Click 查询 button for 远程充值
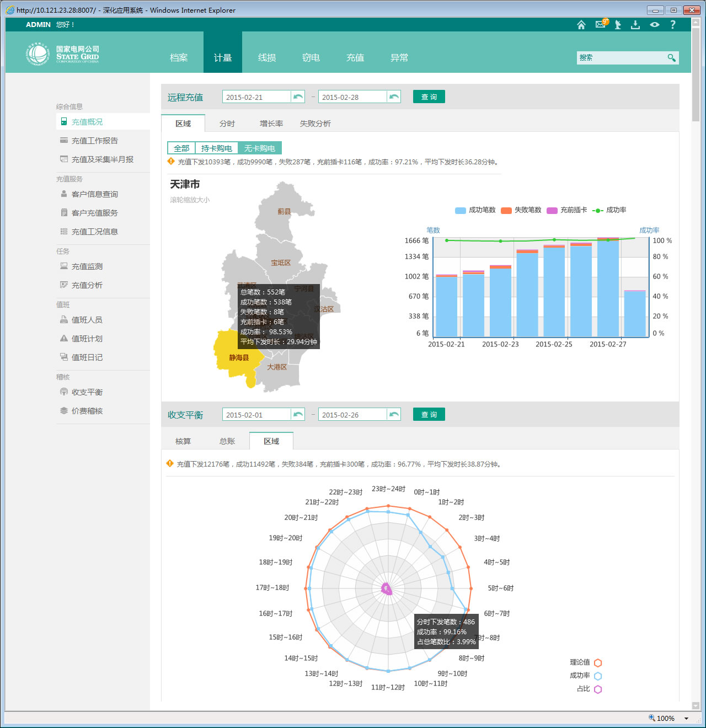This screenshot has width=706, height=728. (x=429, y=97)
